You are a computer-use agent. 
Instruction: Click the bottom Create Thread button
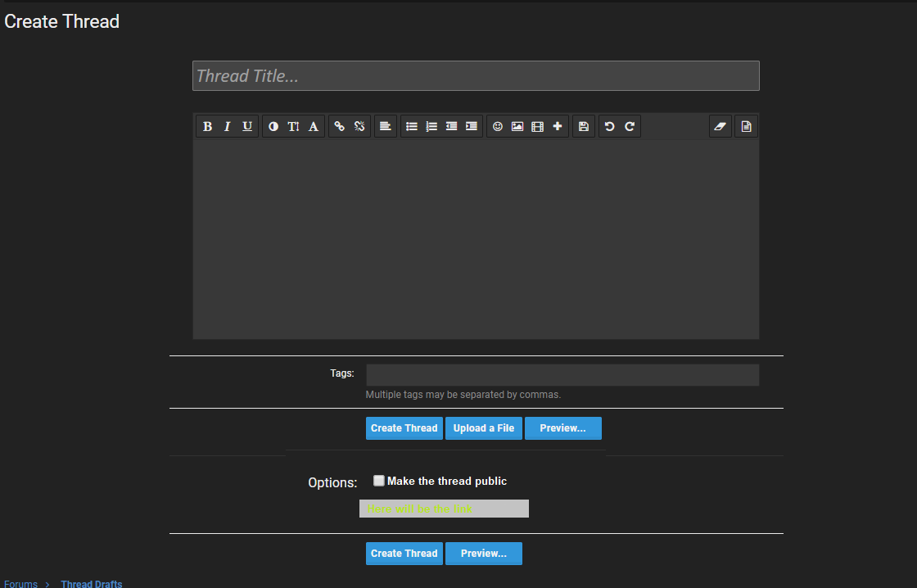tap(404, 554)
